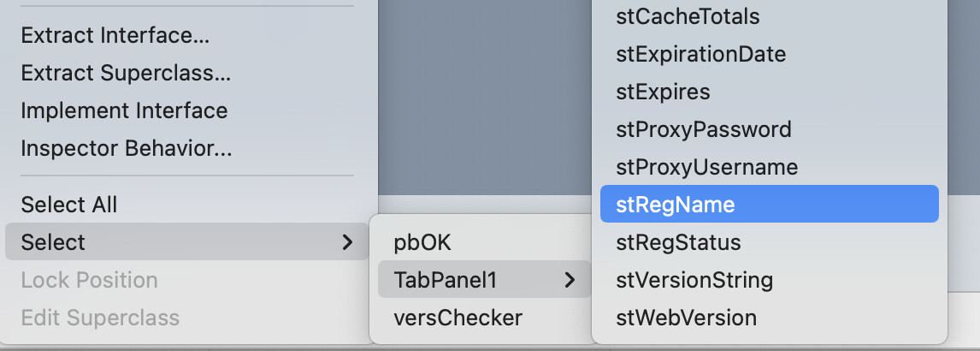Select the stProxyPassword item
980x351 pixels.
click(x=703, y=130)
